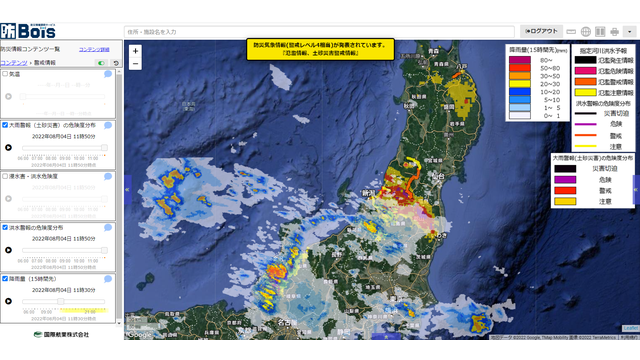Click the content list scrollbar up arrow
Viewport: 640px width, 360px height.
coord(119,72)
